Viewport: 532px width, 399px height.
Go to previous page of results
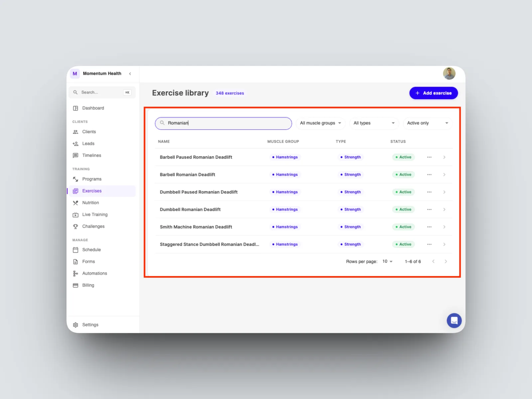[433, 262]
